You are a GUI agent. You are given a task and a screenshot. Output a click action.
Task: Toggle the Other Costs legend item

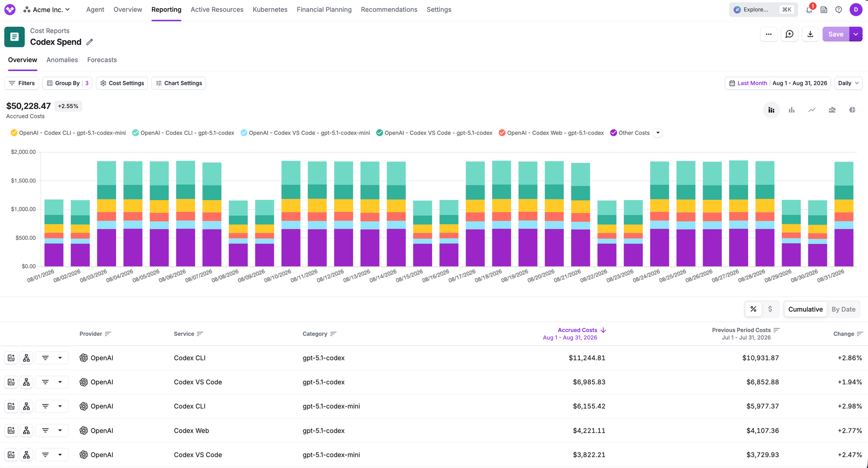[629, 133]
